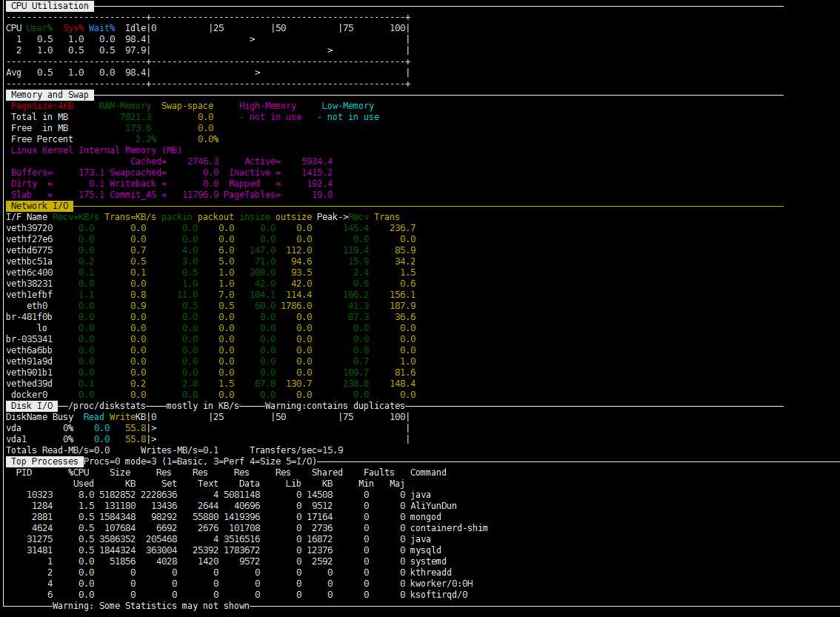Screen dimensions: 840x617
Task: Select the veth1efbf interface row
Action: coord(210,295)
